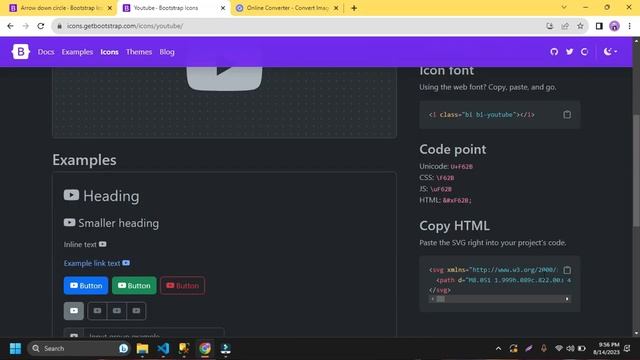Click the Copy HTML heading
The height and width of the screenshot is (360, 640).
(x=454, y=226)
